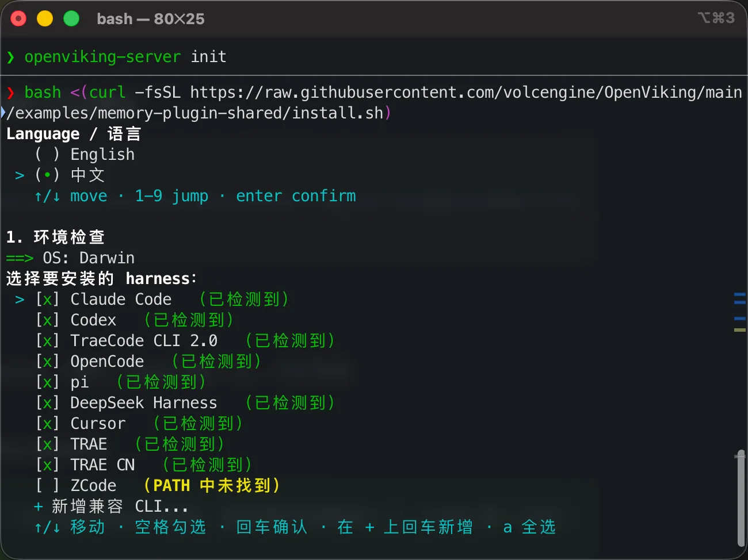
Task: Select the English language radio button
Action: click(47, 155)
